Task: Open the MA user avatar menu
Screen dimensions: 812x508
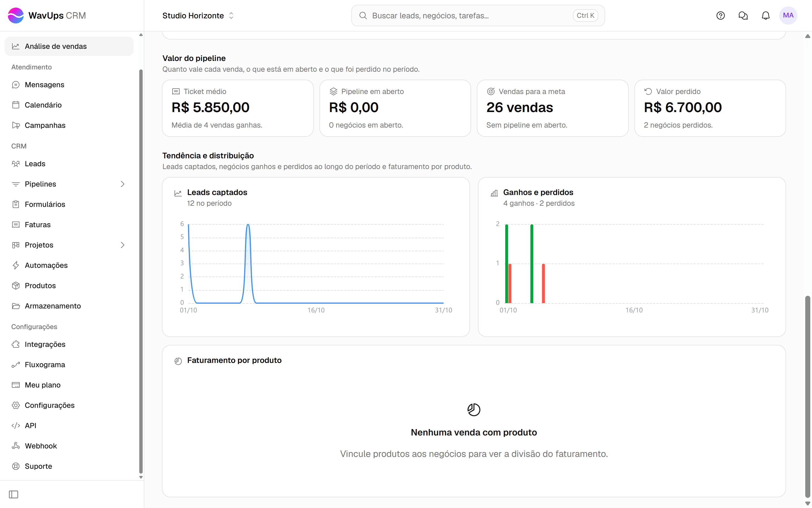Action: (788, 16)
